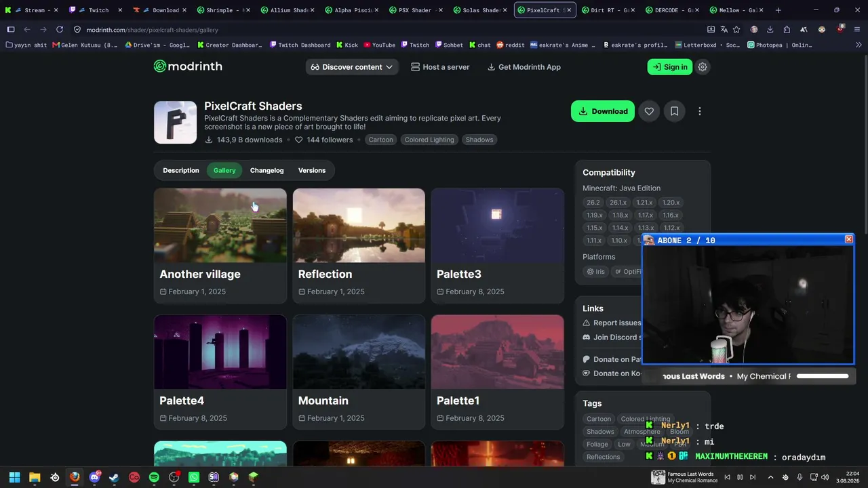The image size is (868, 488).
Task: Show hidden system tray icons
Action: point(770,477)
